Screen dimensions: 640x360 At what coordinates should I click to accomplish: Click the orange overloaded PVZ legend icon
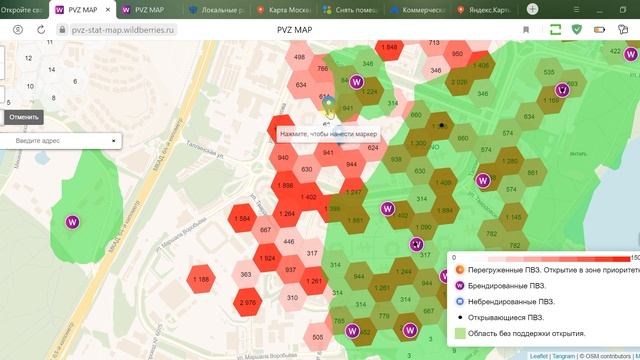460,270
